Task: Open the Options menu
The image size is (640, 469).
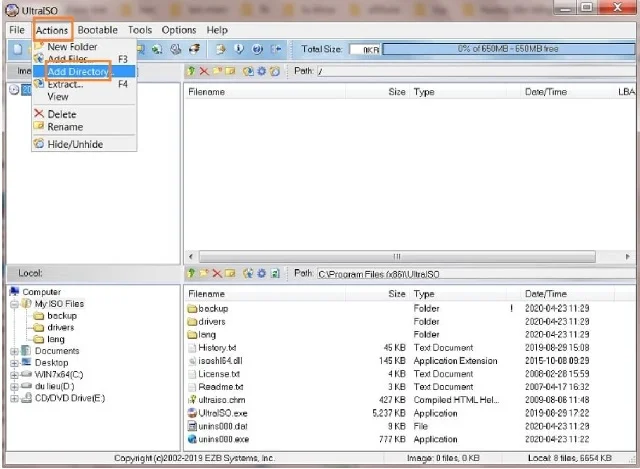Action: tap(179, 30)
